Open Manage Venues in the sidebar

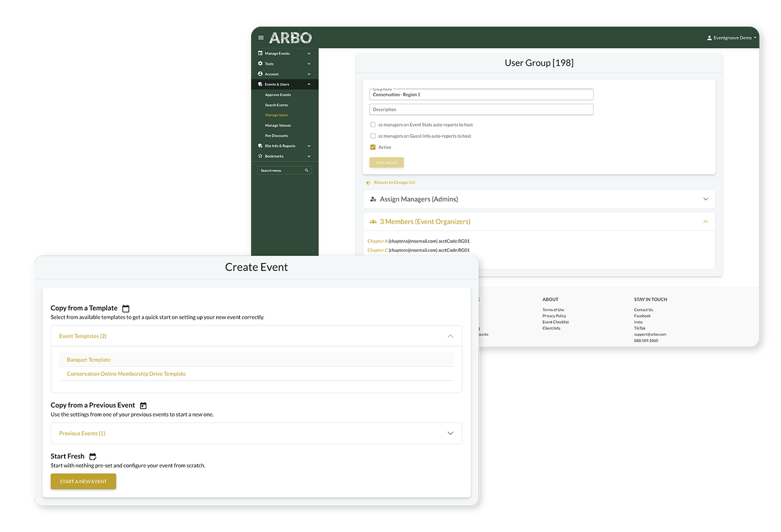point(278,125)
